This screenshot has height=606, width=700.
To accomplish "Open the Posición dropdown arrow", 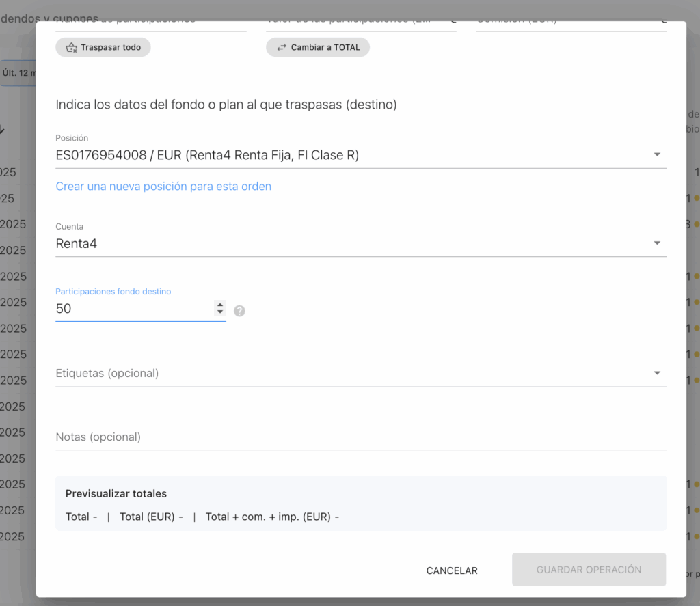I will point(656,155).
